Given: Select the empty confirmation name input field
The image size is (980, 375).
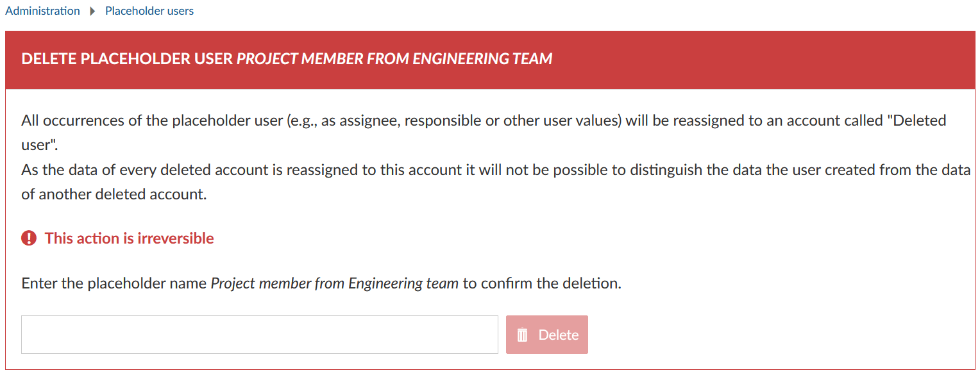Looking at the screenshot, I should 259,334.
